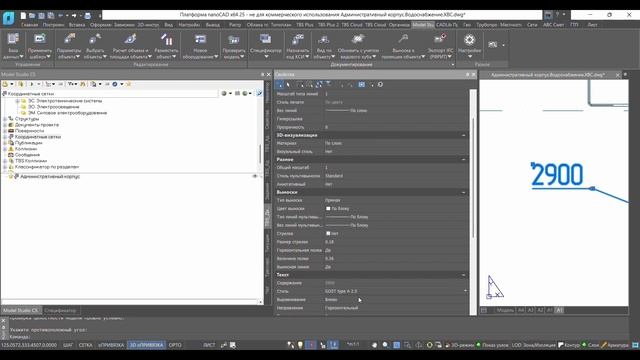This screenshot has width=640, height=360.
Task: Click the Экспорт IFC ribbon icon
Action: [x=440, y=46]
